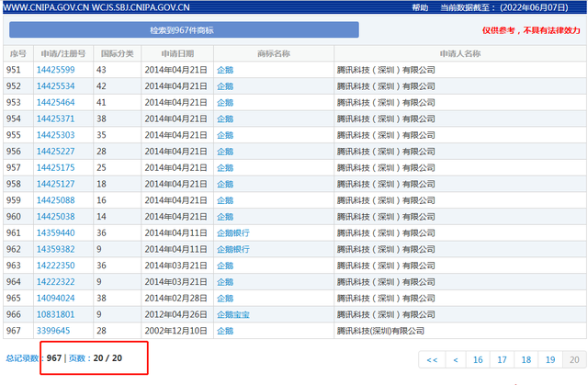Jump to results page 17

click(503, 360)
